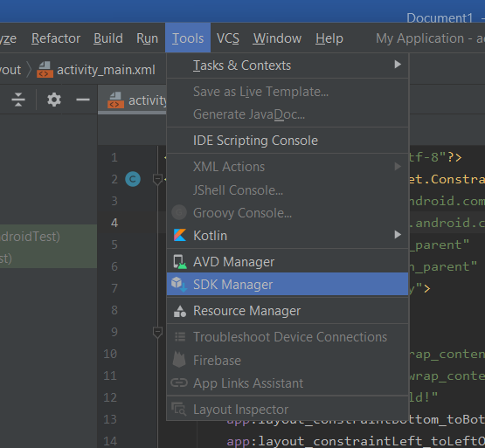Screen dimensions: 485x448
Task: Open Resource Manager menu entry
Action: click(288, 310)
